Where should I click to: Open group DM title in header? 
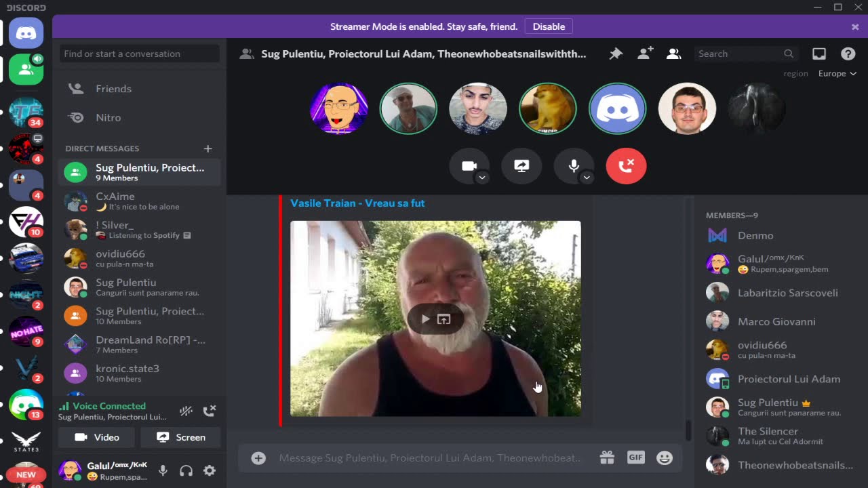tap(424, 54)
